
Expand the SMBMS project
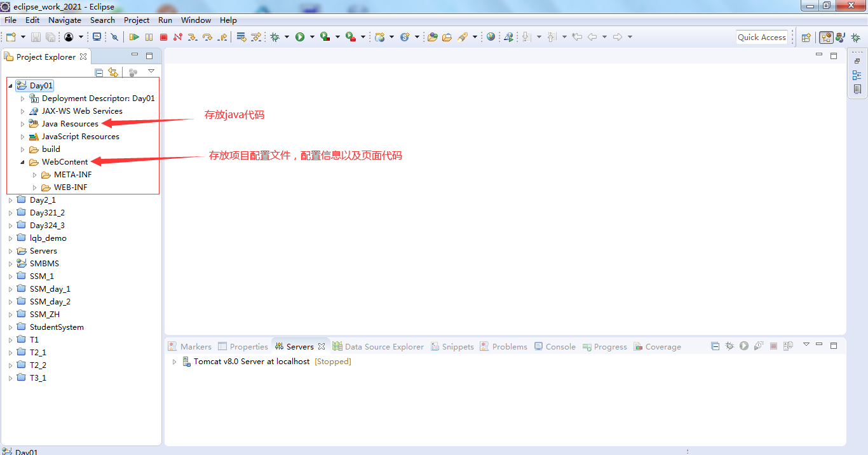click(x=10, y=264)
